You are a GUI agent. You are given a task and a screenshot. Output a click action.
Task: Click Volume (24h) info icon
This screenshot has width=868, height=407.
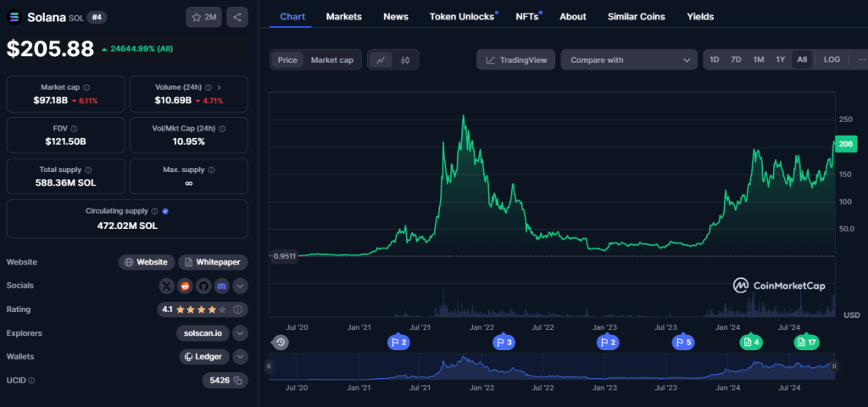tap(209, 87)
